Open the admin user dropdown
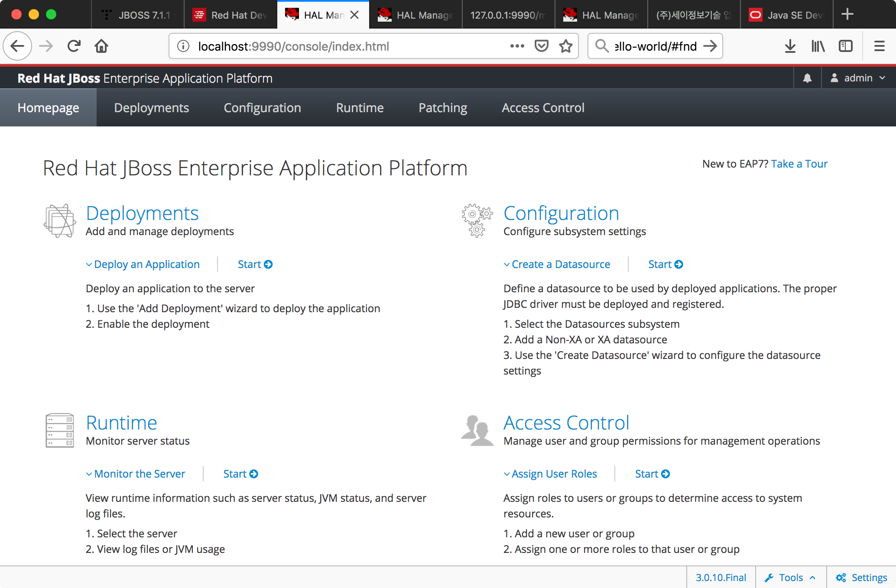 [x=858, y=78]
